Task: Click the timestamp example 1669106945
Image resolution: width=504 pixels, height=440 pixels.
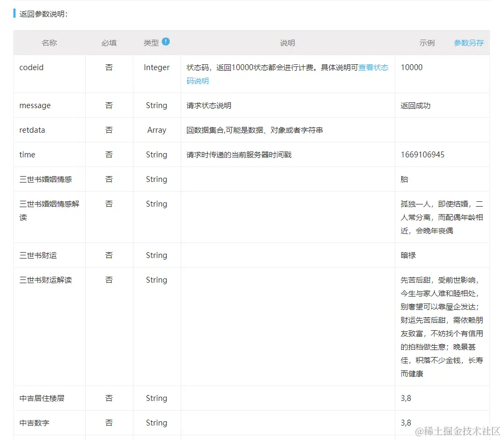Action: 423,155
